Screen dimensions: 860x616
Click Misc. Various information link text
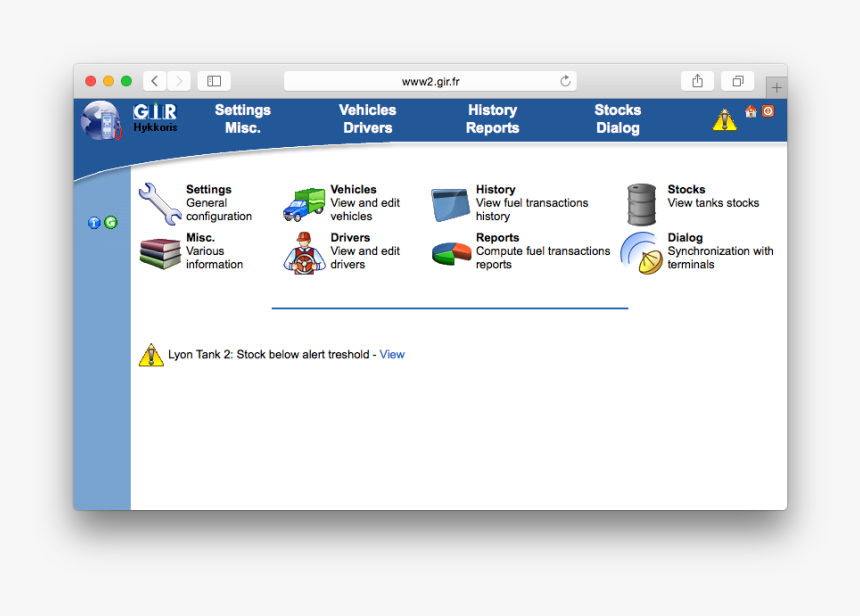pyautogui.click(x=214, y=251)
